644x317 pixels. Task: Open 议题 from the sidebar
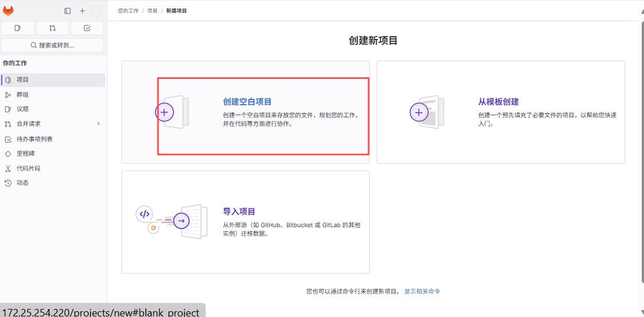click(x=53, y=109)
